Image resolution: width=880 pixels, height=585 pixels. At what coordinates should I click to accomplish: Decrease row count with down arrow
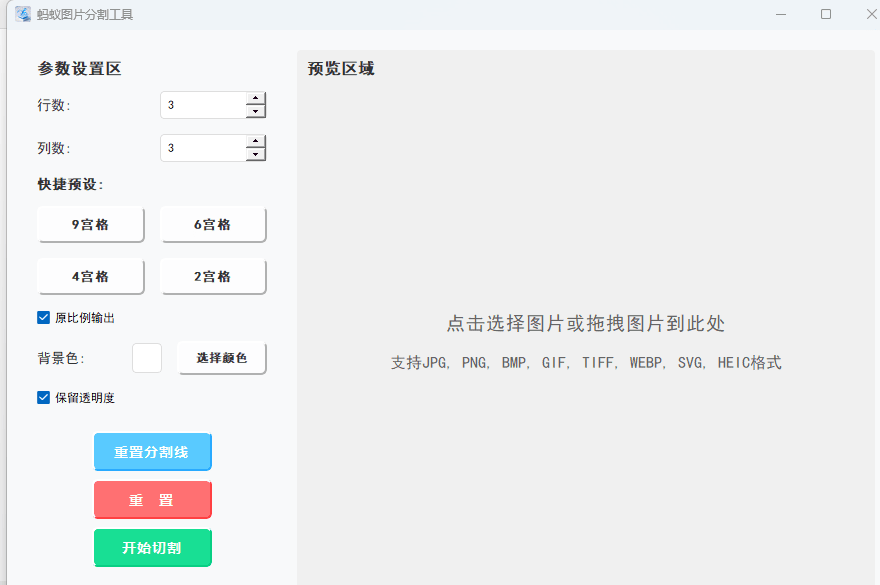click(x=256, y=111)
